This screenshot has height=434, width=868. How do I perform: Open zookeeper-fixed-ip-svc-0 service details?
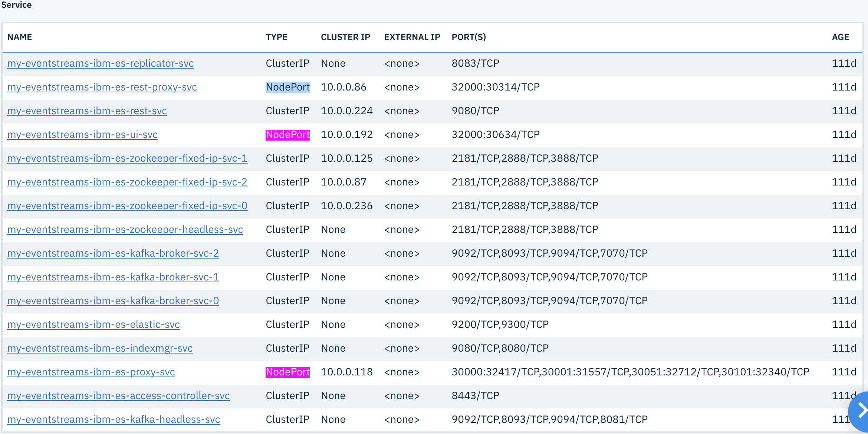point(127,206)
